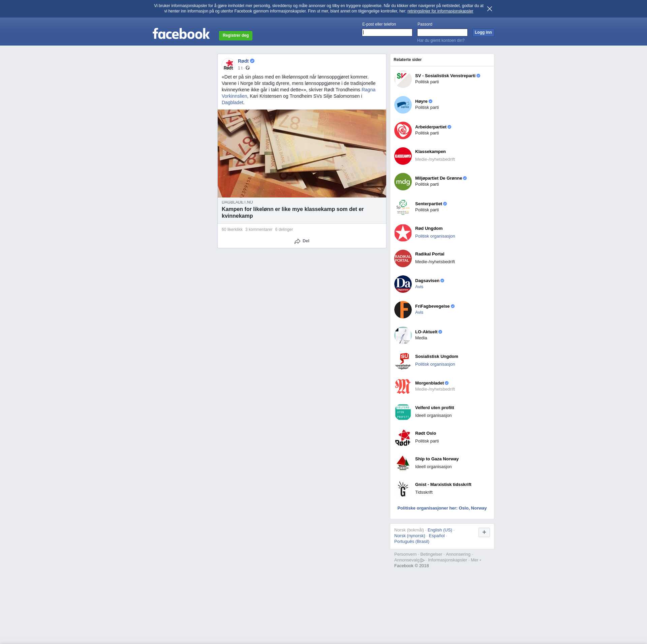View the 60 likerklikk count
The image size is (647, 644).
232,229
